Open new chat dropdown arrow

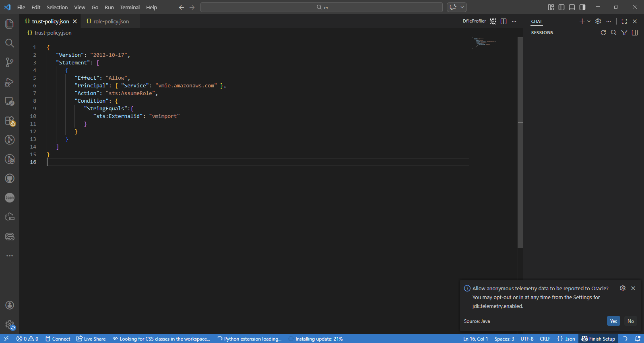(x=589, y=21)
